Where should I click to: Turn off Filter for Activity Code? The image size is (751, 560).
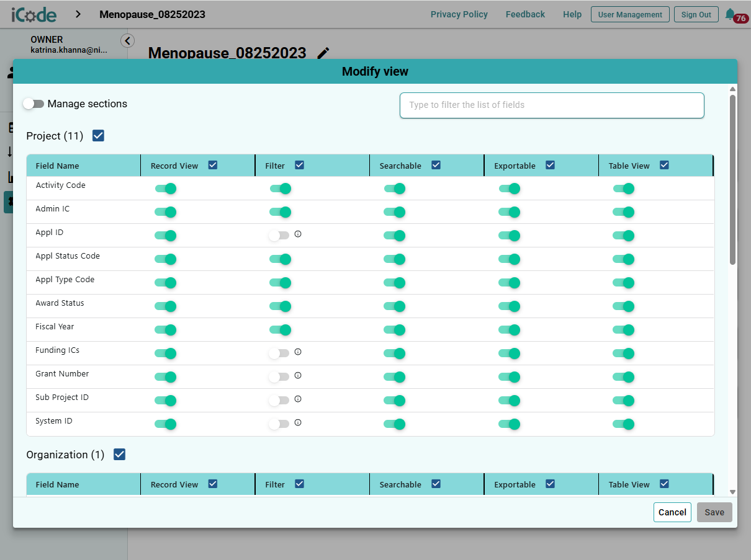pyautogui.click(x=281, y=189)
